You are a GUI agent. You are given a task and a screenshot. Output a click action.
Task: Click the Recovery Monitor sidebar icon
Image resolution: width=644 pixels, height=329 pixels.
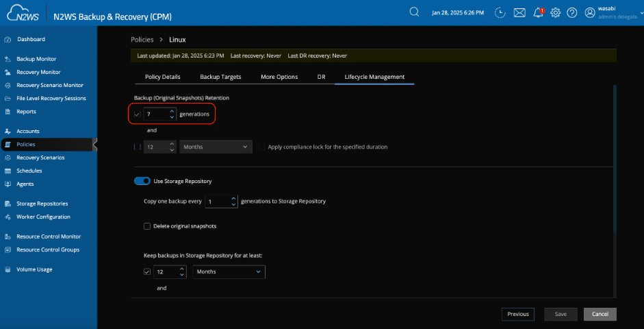(x=7, y=73)
